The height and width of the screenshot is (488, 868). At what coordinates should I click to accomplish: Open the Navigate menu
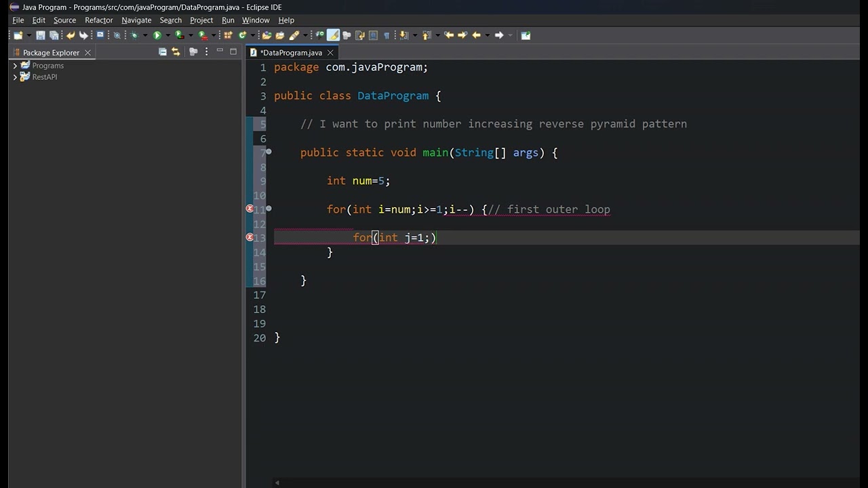point(136,20)
